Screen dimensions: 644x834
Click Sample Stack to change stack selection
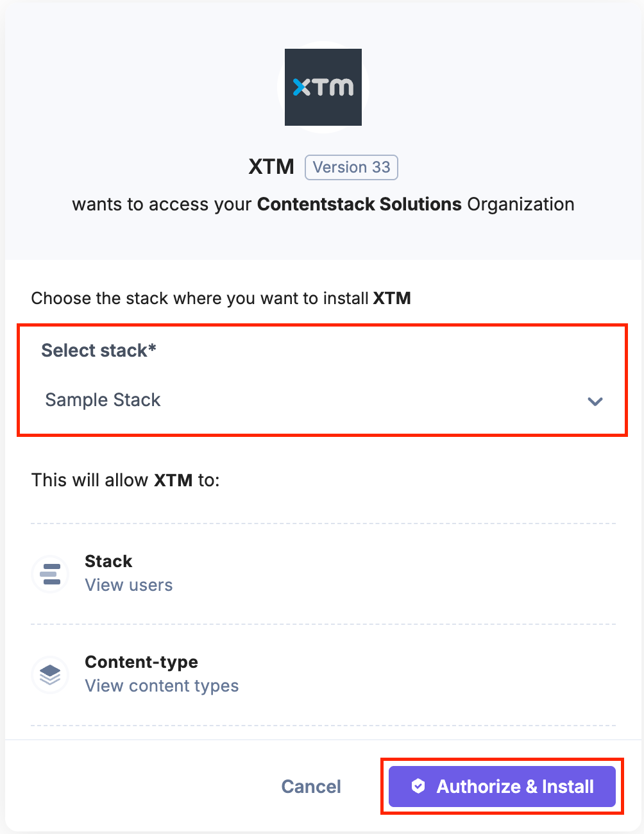(x=103, y=400)
